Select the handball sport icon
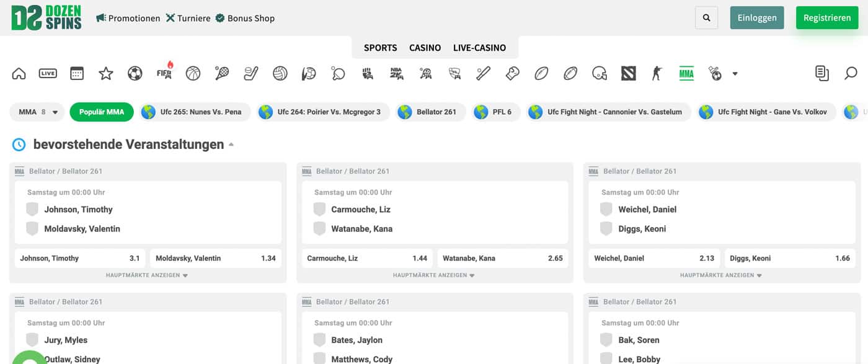The image size is (868, 364). coord(309,74)
